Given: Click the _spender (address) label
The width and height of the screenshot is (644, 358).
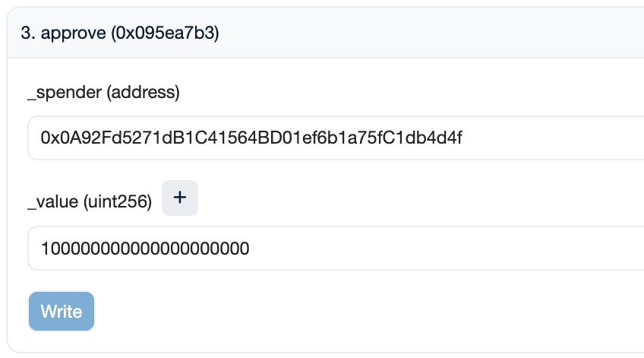Looking at the screenshot, I should pos(103,93).
